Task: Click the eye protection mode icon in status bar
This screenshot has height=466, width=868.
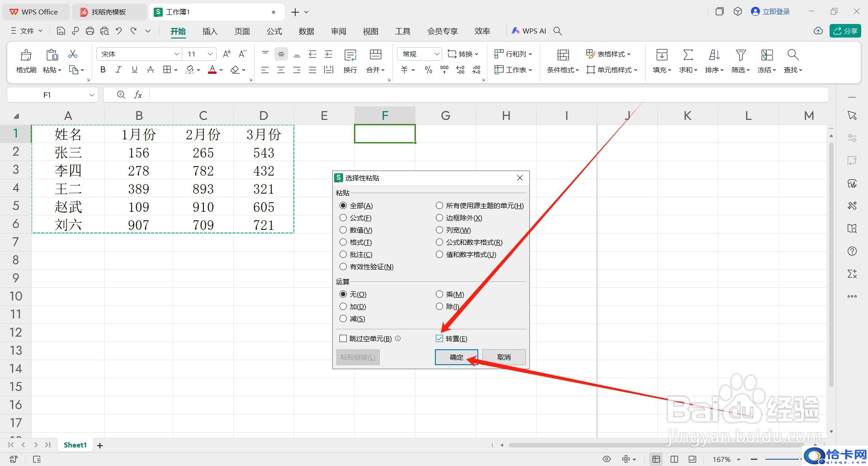Action: pos(607,459)
